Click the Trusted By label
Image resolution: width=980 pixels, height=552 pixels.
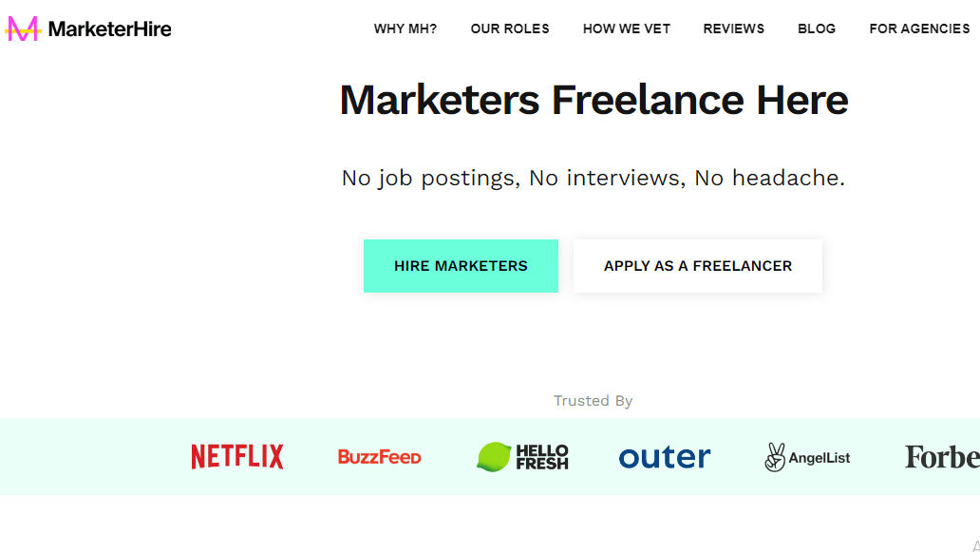tap(594, 401)
